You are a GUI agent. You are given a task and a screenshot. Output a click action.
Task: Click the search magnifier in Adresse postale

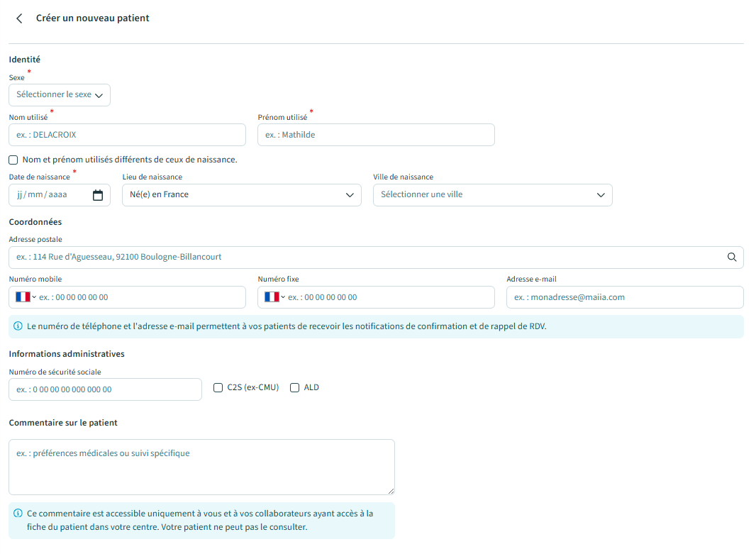(732, 257)
